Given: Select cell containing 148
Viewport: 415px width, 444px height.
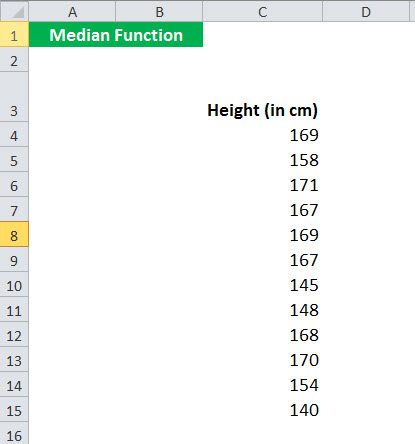Looking at the screenshot, I should (263, 309).
